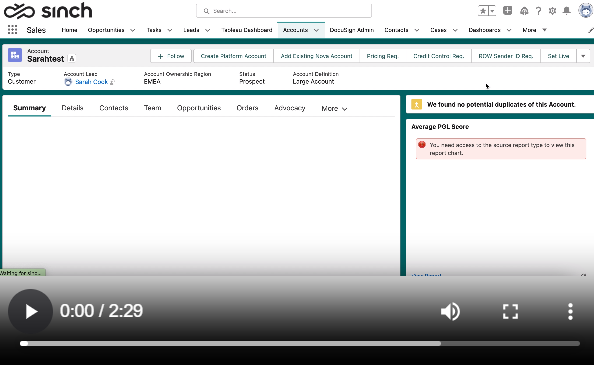
Task: Click Add Existing Nova Account button
Action: [316, 56]
